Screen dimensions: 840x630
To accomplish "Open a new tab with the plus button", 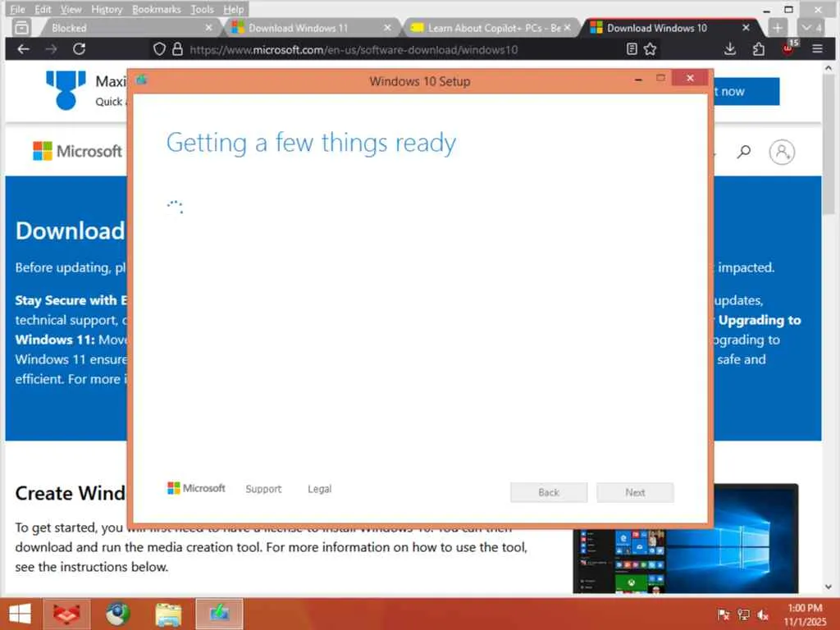I will (778, 27).
